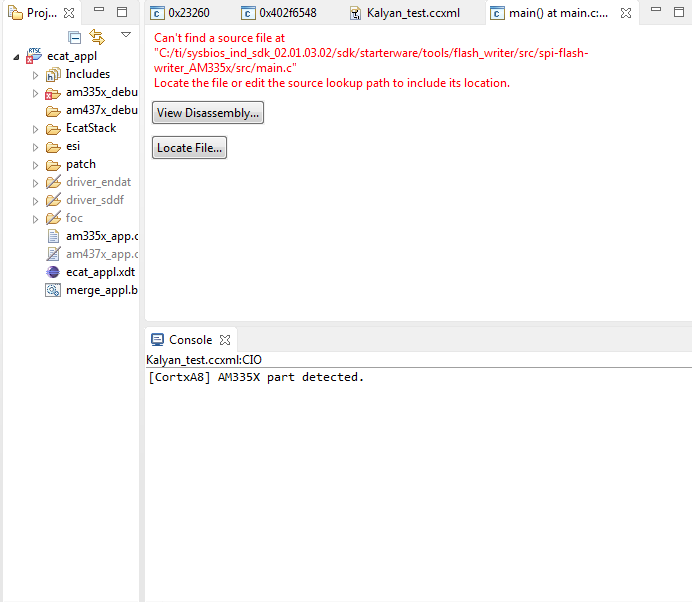Select the merge_appl file name
Screen dimensions: 692x602
[102, 290]
